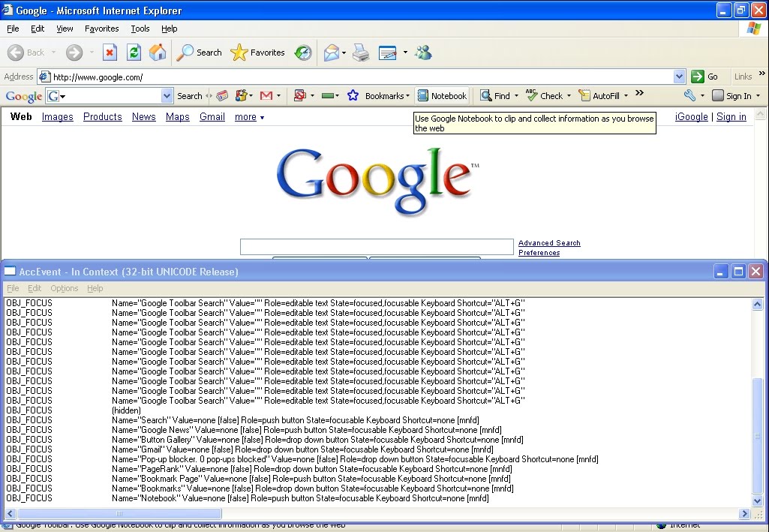Click the Sign In toolbar button
Viewport: 769px width, 532px height.
click(x=731, y=95)
